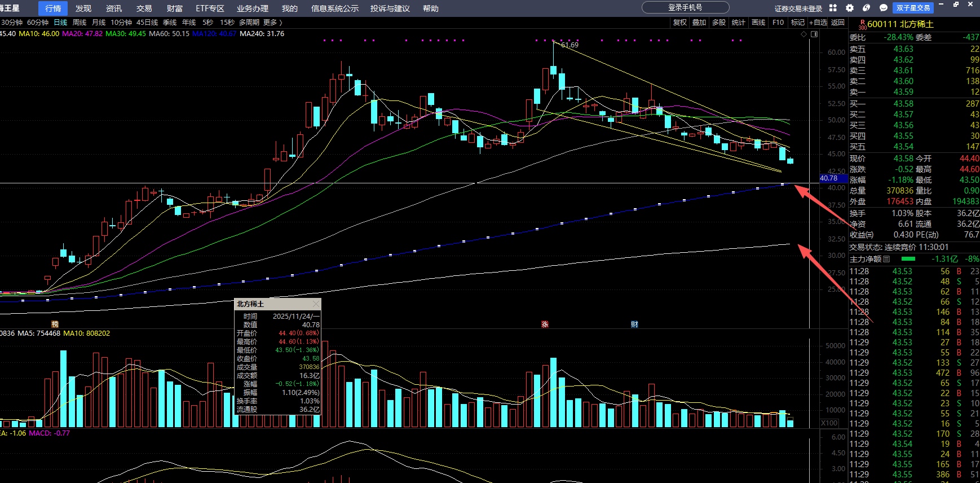Select the 30分钟 period
The width and height of the screenshot is (980, 483).
[x=12, y=23]
